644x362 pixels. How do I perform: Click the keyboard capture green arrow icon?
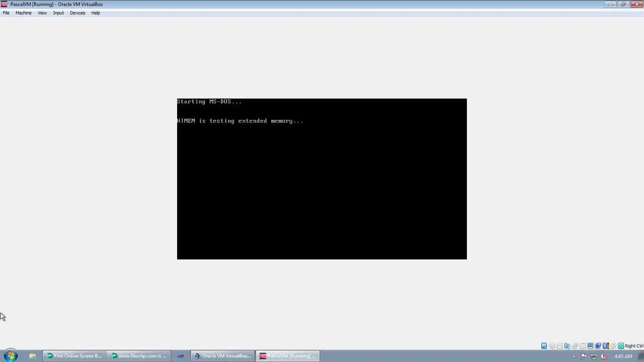click(621, 346)
